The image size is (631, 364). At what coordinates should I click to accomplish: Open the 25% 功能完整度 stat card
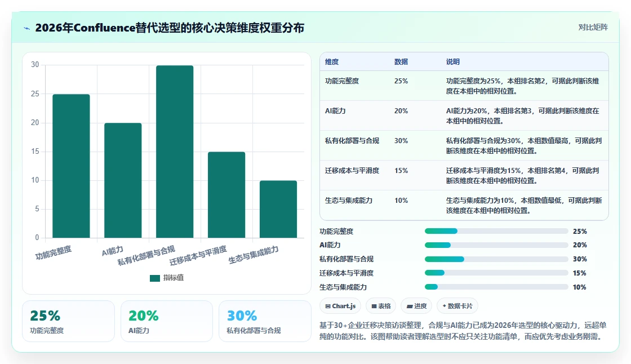click(x=68, y=321)
